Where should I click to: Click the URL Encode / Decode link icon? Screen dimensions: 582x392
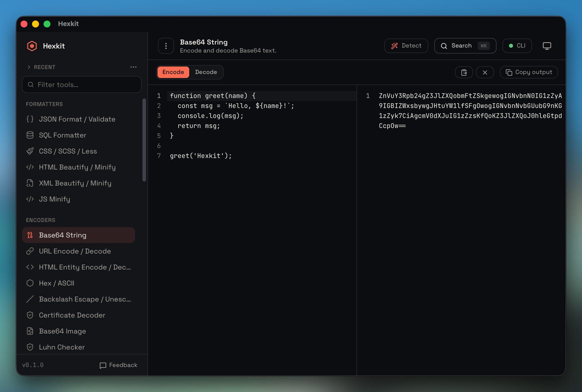pyautogui.click(x=30, y=251)
